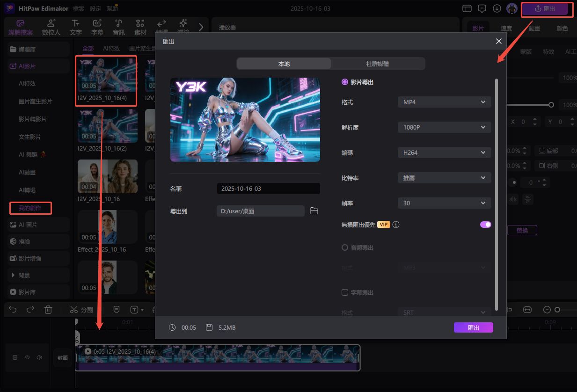Select the 音頻導出 radio button
The height and width of the screenshot is (392, 577).
click(345, 247)
